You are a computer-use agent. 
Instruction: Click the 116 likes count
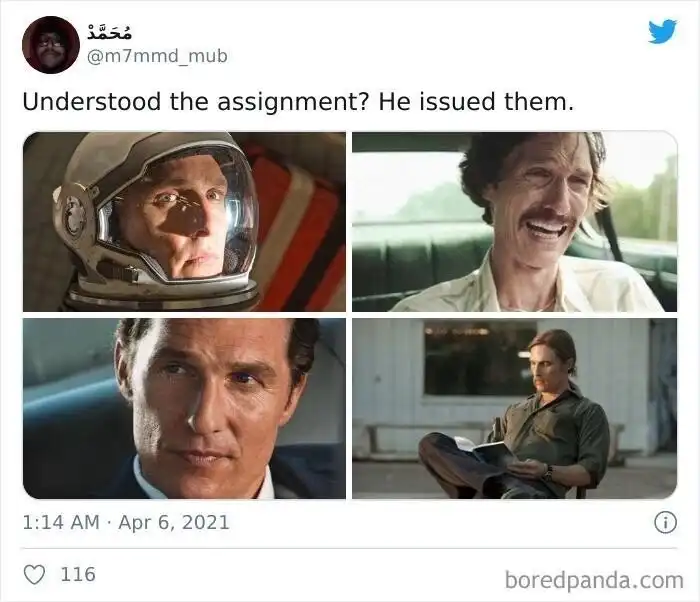click(78, 574)
